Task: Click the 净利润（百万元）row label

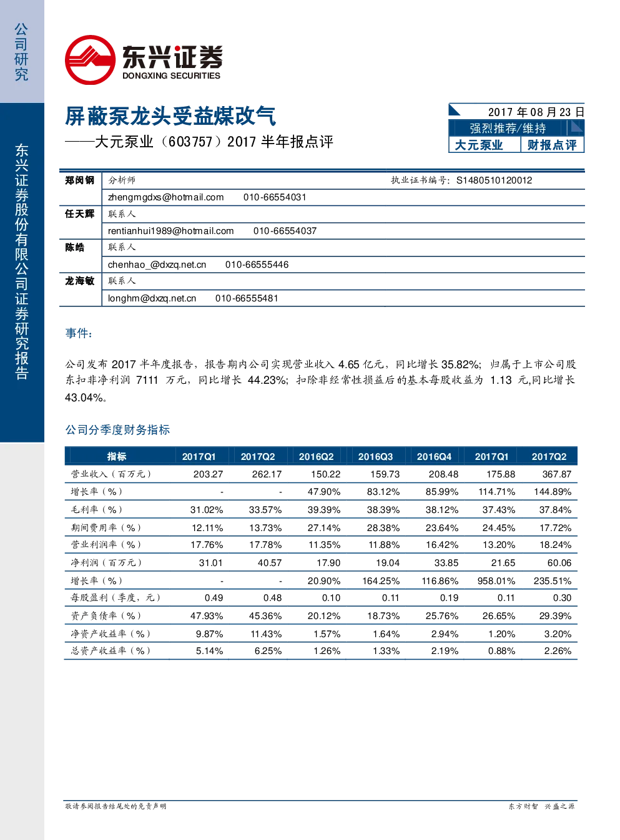Action: coord(107,563)
